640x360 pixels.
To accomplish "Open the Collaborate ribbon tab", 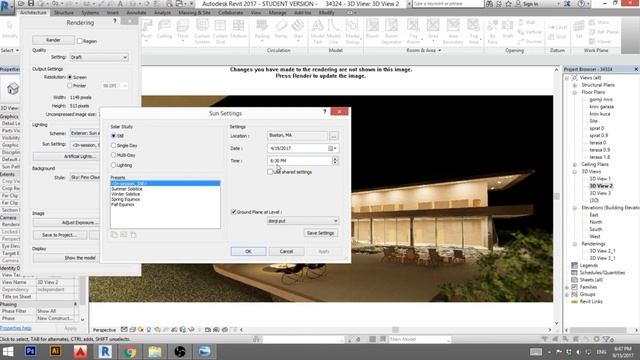I will click(230, 13).
